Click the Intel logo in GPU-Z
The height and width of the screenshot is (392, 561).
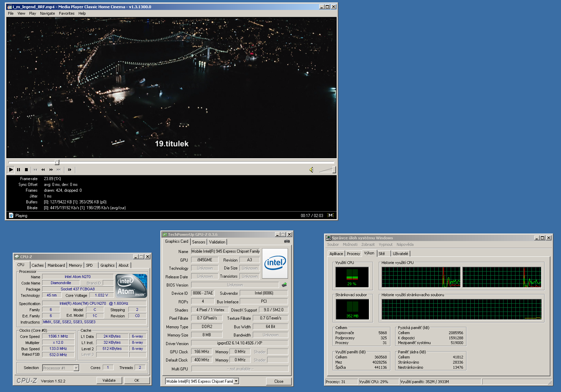275,263
